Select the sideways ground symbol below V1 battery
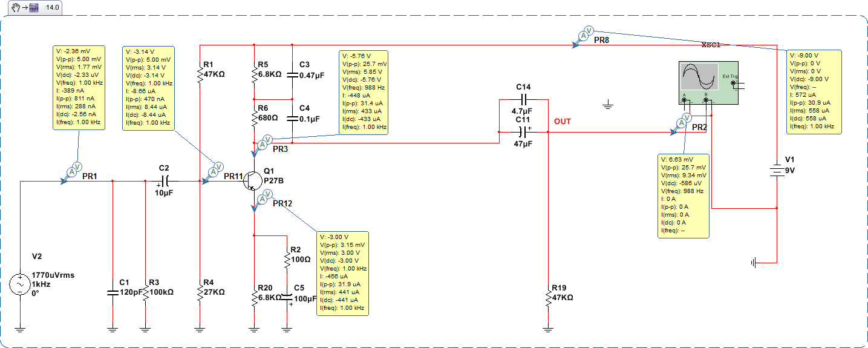Screen dimensions: 868x348 point(754,262)
